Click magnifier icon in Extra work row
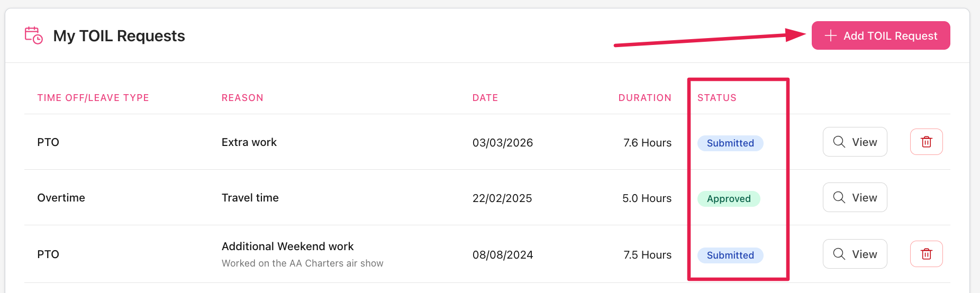Image resolution: width=980 pixels, height=293 pixels. click(839, 142)
